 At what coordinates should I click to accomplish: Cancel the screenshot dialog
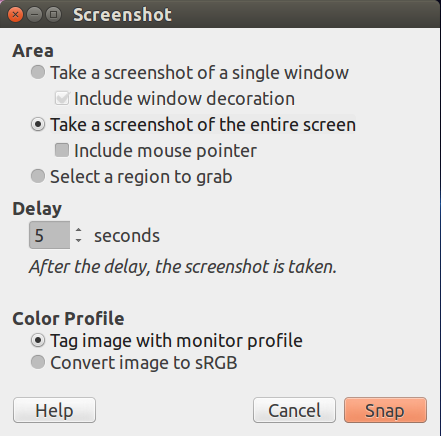[294, 410]
